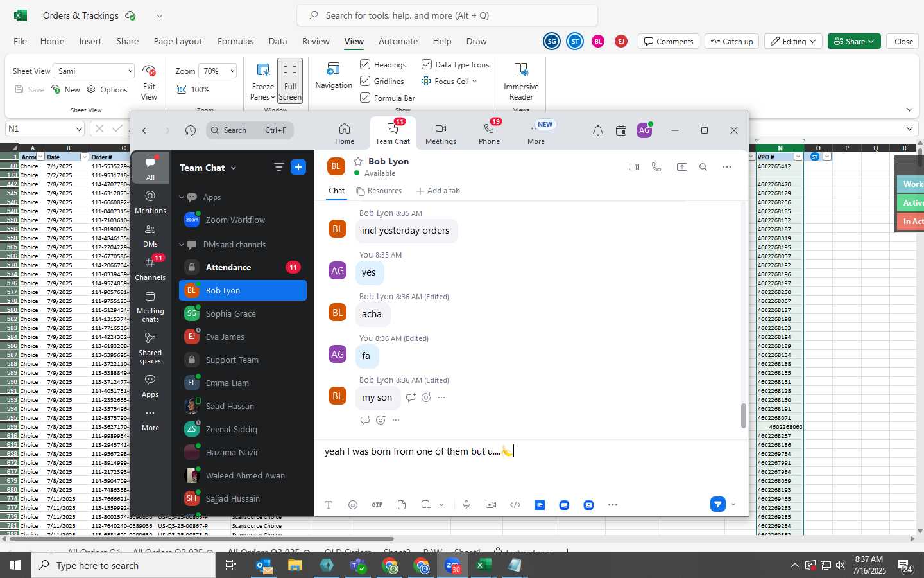Open Mentions in the Zoom sidebar
The width and height of the screenshot is (924, 578).
[150, 202]
